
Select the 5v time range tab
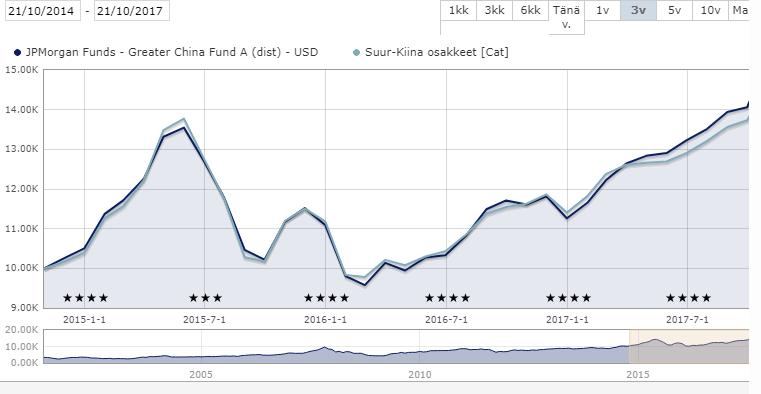pos(674,11)
